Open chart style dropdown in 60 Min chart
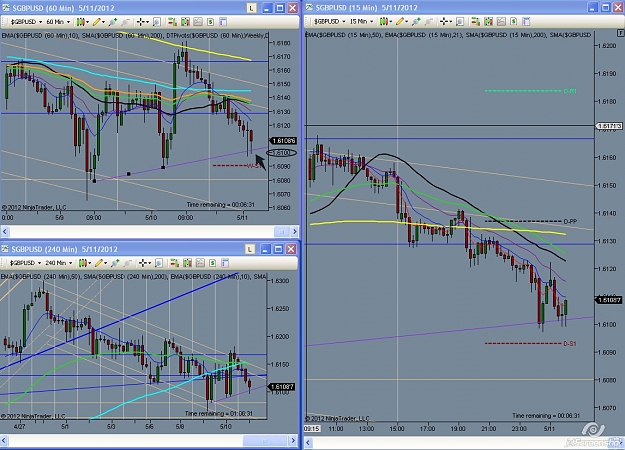Viewport: 625px width, 450px height. [x=83, y=22]
